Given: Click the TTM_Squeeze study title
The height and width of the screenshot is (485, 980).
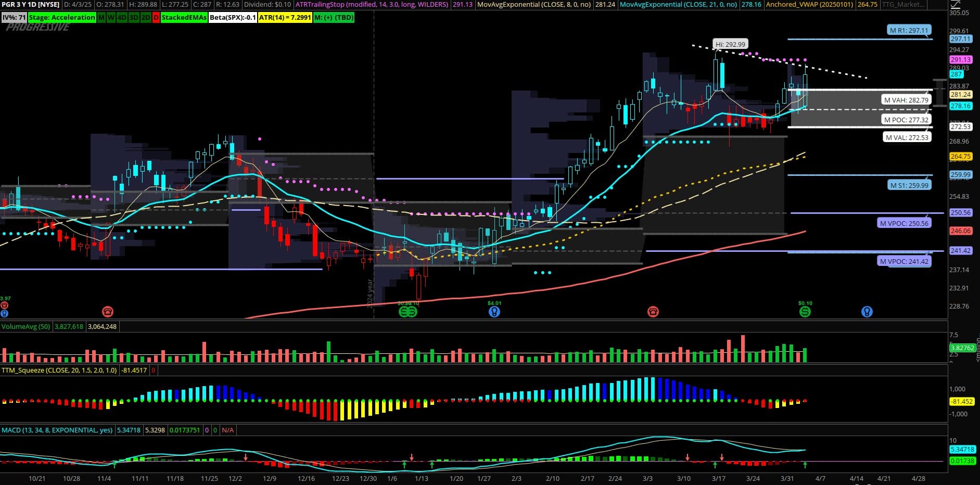Looking at the screenshot, I should 59,370.
